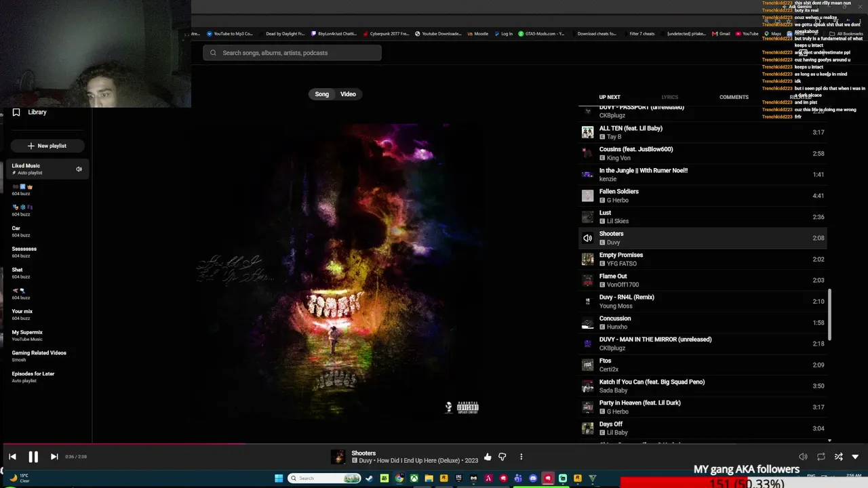Play Party in Heaven (feat. Lil Durk)
Viewport: 868px width, 488px height.
(x=703, y=407)
